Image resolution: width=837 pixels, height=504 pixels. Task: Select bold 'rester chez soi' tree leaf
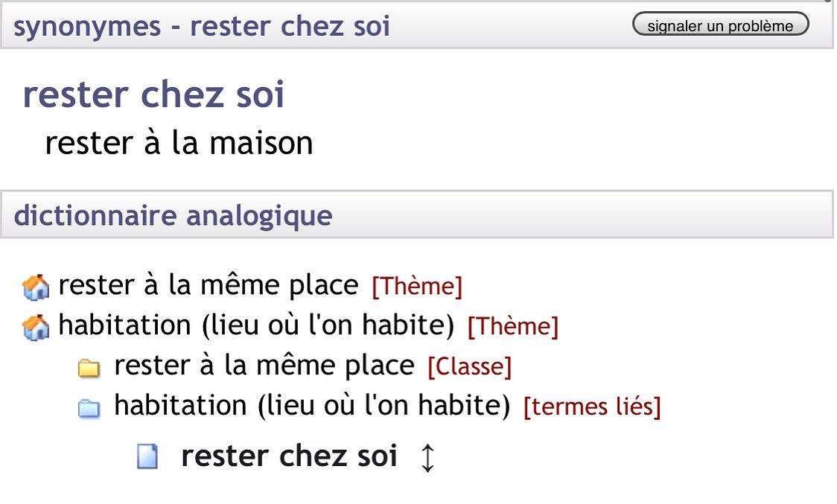[290, 456]
